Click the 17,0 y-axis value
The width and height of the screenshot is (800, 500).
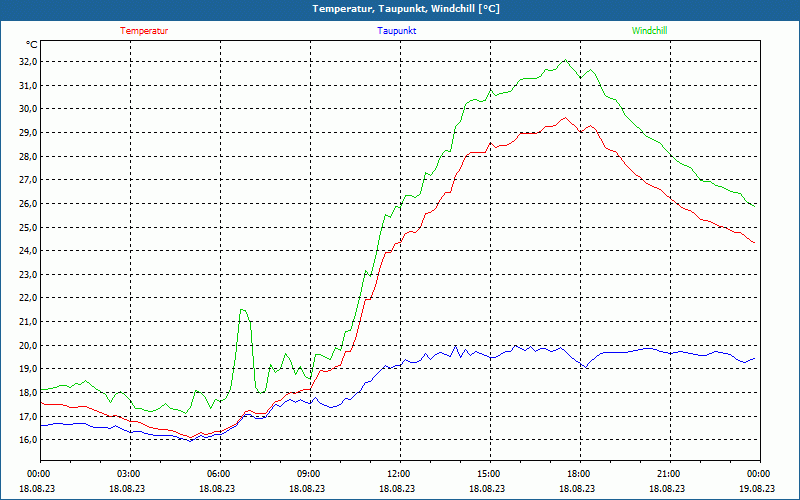point(29,416)
